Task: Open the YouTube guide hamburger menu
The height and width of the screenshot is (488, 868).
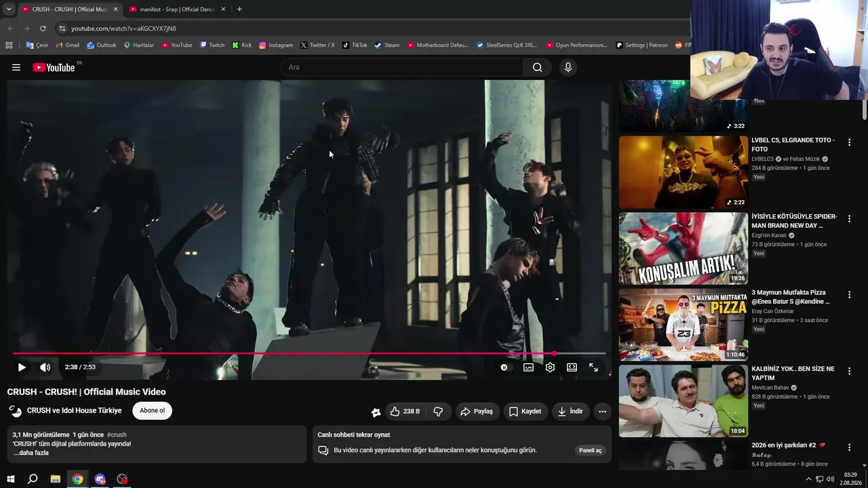Action: [x=16, y=67]
